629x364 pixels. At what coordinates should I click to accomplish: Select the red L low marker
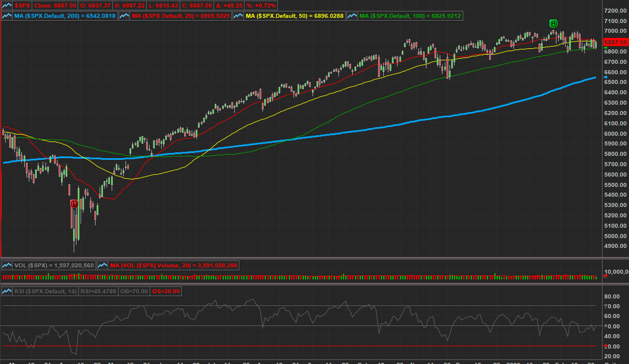click(x=74, y=204)
